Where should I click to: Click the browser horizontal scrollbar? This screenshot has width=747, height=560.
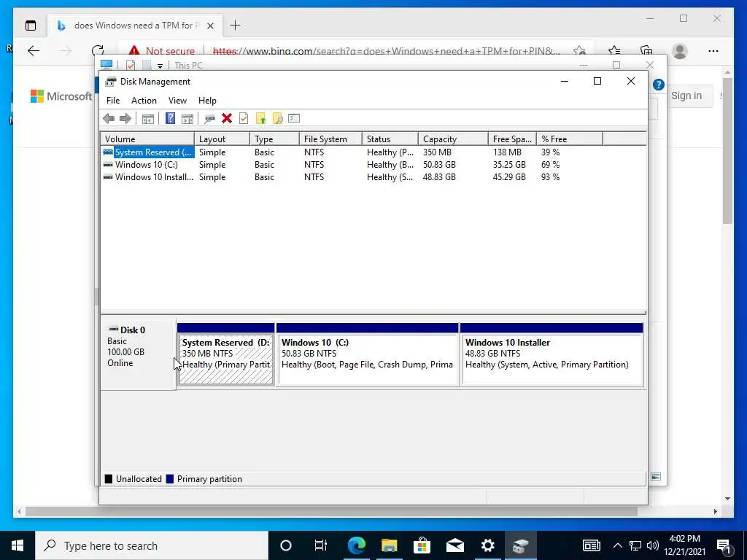pos(331,511)
